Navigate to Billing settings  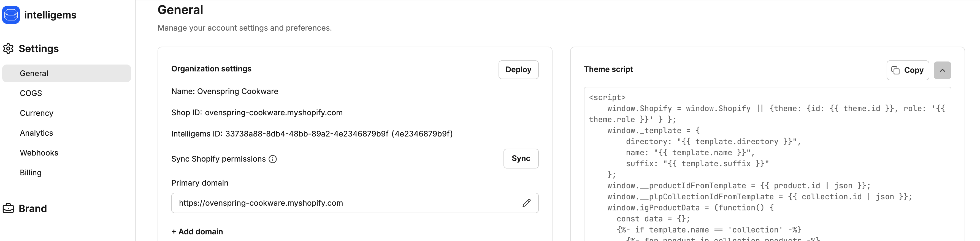(x=30, y=172)
